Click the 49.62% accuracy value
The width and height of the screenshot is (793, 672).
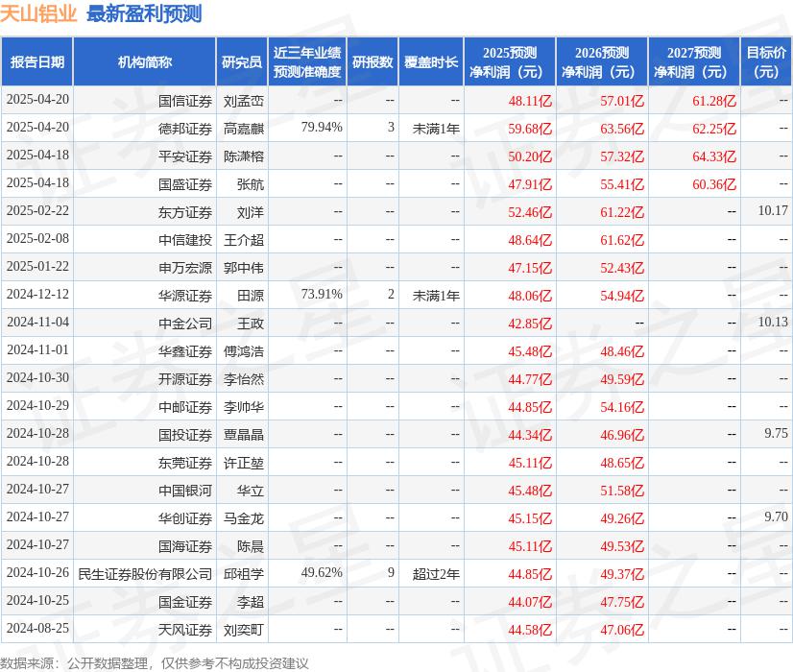[x=322, y=572]
